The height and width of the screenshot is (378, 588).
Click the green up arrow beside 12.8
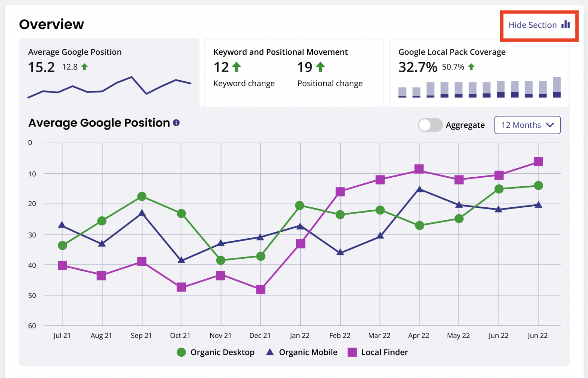pyautogui.click(x=84, y=66)
